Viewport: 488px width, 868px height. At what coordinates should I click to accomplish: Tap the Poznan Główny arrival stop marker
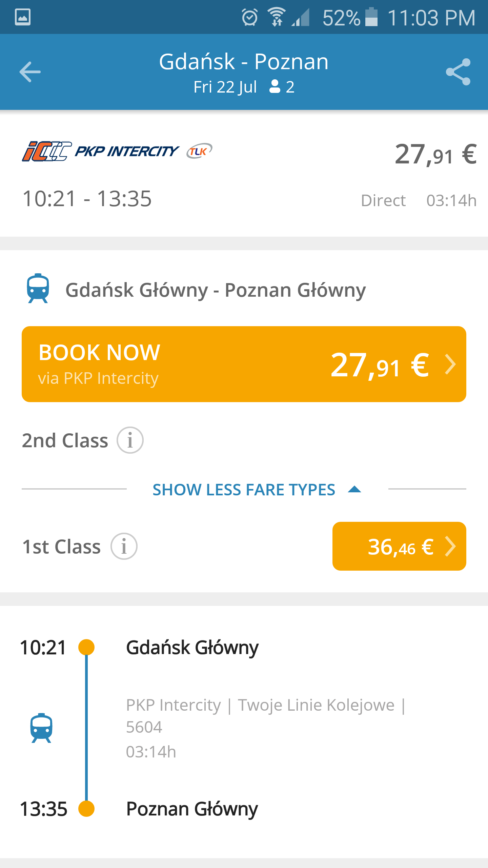86,809
